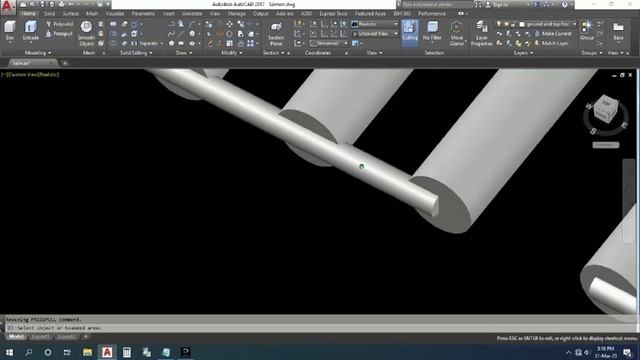Activate the Polysolid tool
Image resolution: width=640 pixels, height=360 pixels.
(x=60, y=24)
